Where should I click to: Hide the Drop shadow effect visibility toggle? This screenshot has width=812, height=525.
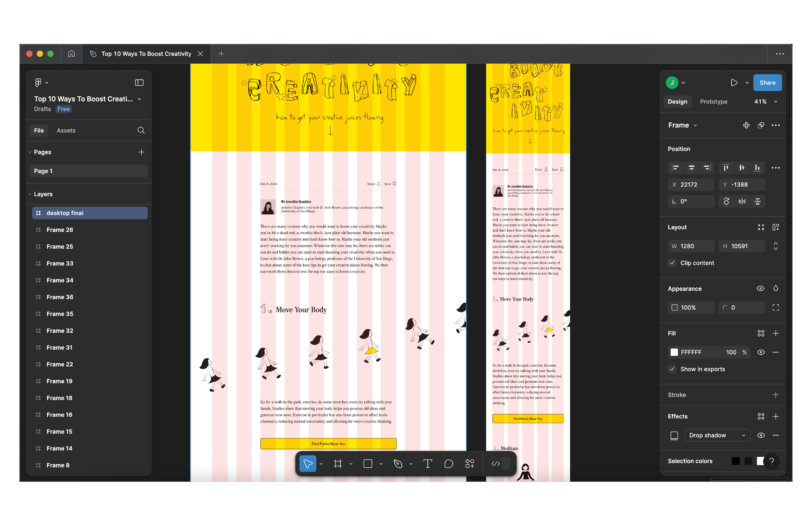[x=761, y=435]
